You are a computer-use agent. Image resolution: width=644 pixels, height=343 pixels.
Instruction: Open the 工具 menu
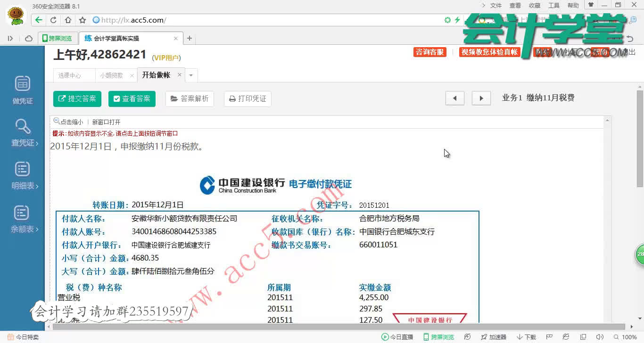point(554,6)
